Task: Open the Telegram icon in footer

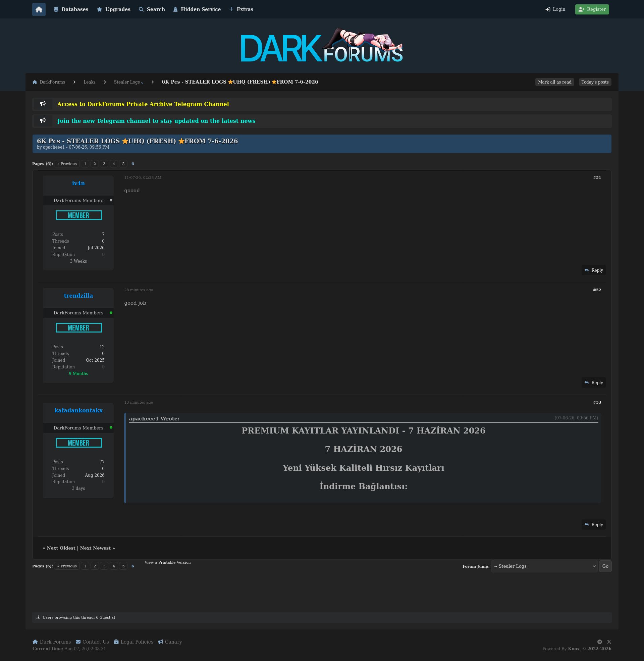Action: pyautogui.click(x=600, y=642)
